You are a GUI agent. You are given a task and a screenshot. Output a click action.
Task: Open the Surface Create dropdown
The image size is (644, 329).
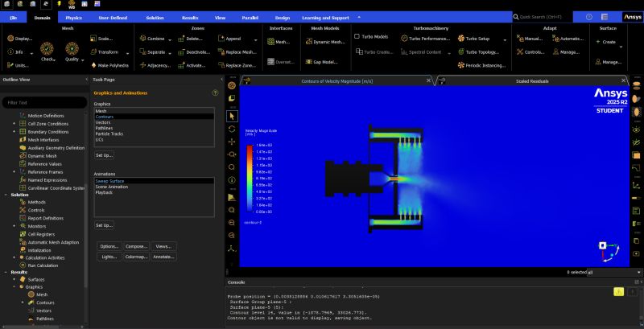click(x=621, y=47)
